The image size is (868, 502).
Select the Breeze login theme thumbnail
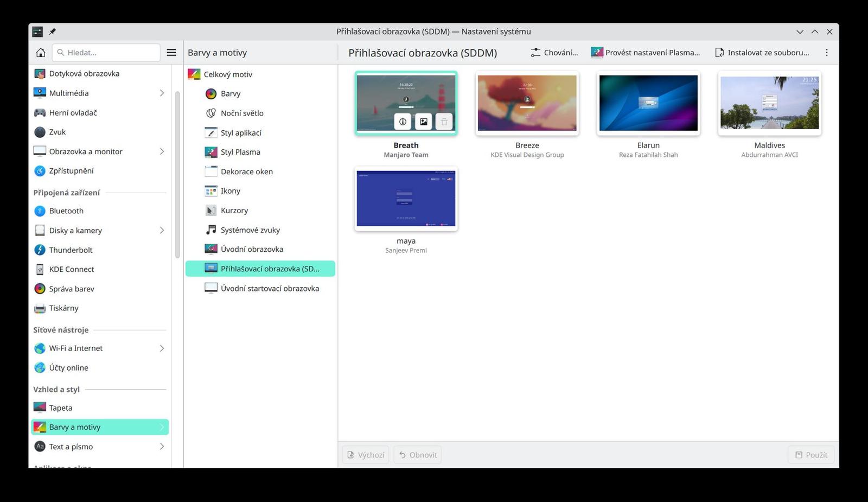tap(527, 103)
